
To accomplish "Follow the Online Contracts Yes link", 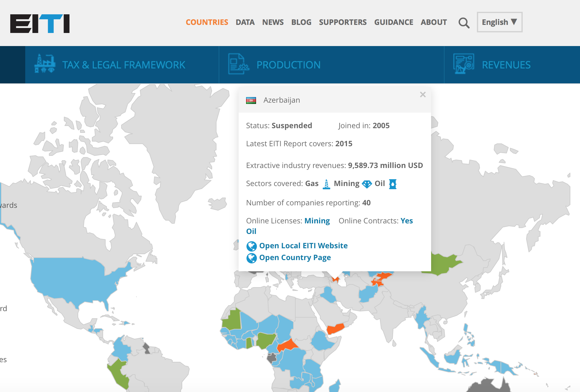I will 406,221.
